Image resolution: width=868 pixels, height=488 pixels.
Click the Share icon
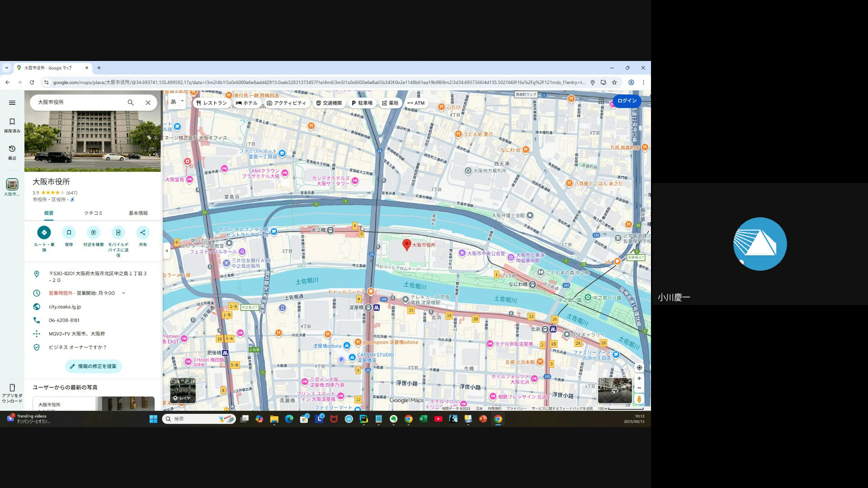click(x=143, y=233)
